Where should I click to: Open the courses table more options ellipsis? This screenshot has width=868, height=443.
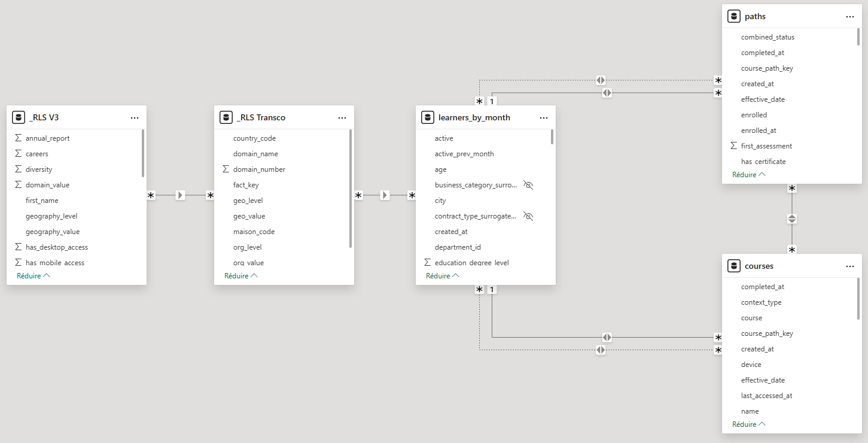(x=850, y=266)
